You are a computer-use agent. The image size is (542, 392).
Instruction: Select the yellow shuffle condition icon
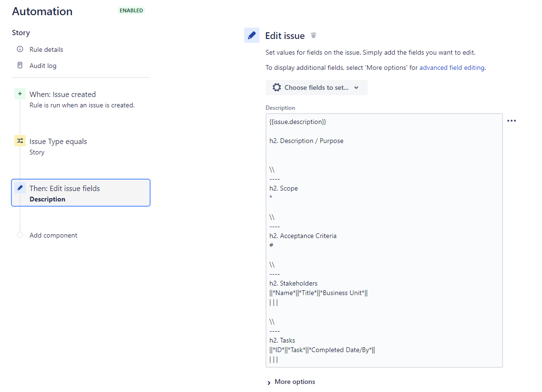tap(20, 141)
